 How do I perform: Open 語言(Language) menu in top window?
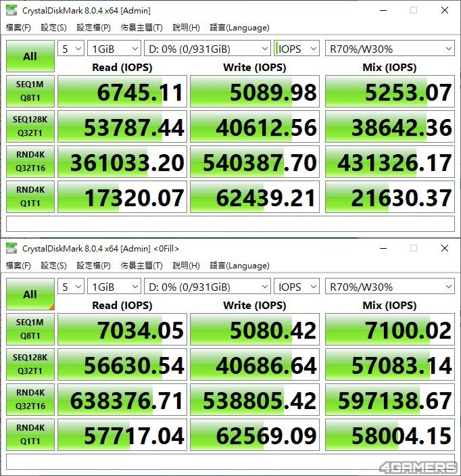[239, 28]
